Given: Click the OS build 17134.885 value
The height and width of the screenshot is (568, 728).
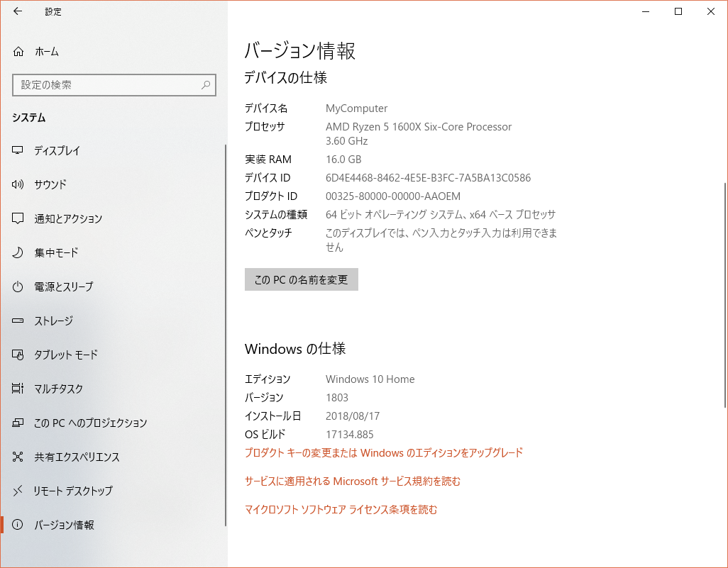Looking at the screenshot, I should coord(350,435).
